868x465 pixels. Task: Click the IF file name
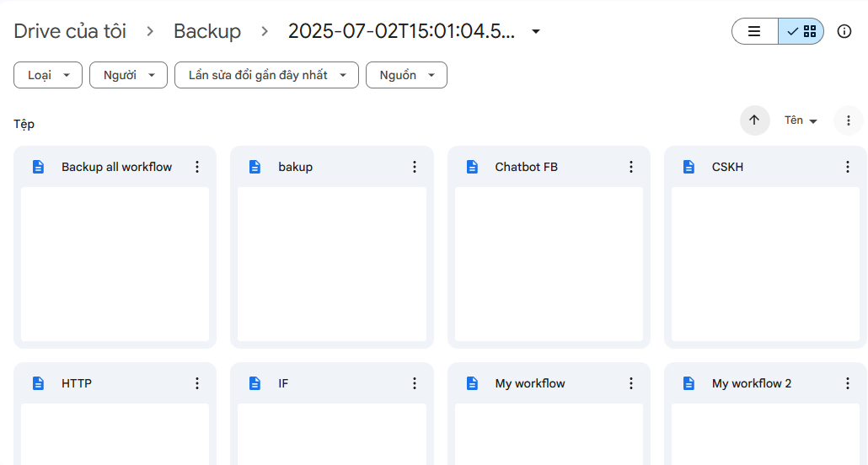click(x=283, y=383)
